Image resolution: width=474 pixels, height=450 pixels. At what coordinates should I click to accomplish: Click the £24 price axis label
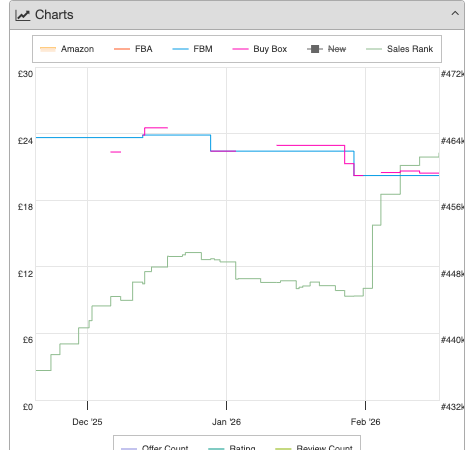pos(25,141)
